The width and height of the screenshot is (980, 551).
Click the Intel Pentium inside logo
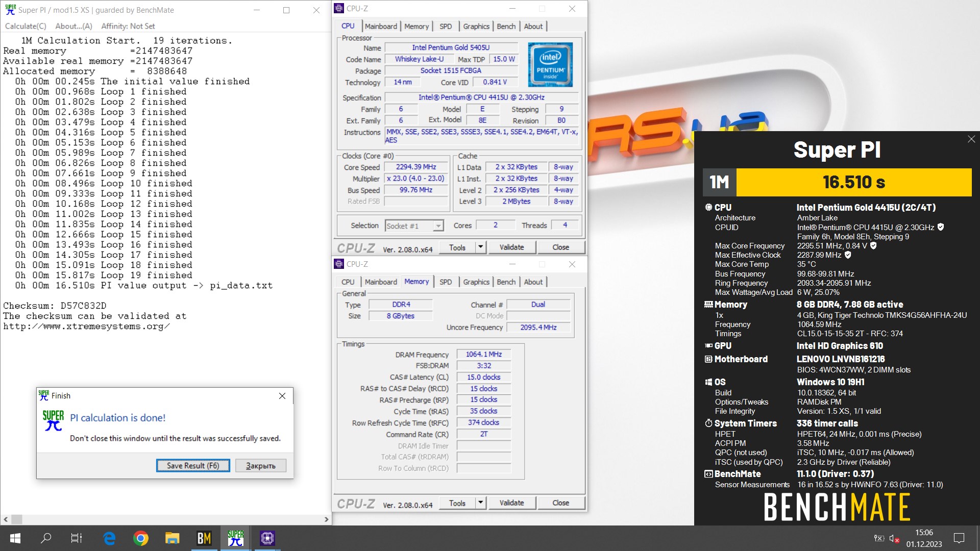550,64
